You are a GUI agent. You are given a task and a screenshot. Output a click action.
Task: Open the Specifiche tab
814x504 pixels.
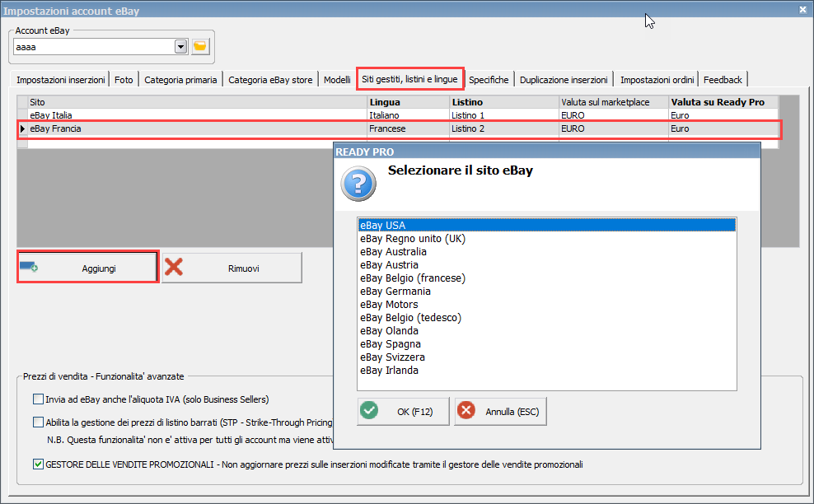[x=489, y=80]
